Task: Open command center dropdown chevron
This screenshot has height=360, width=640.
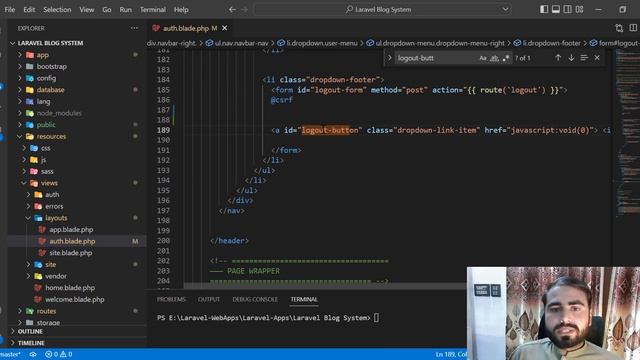Action: click(505, 9)
